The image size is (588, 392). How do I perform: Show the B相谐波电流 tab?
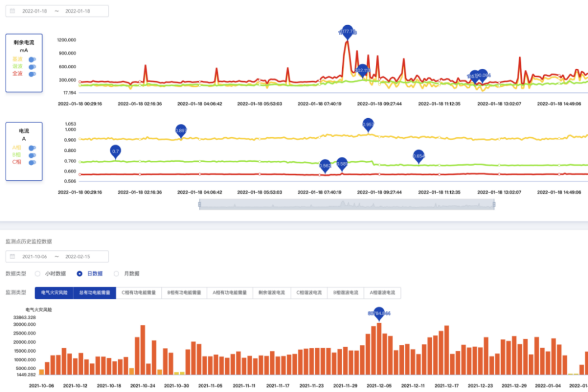click(346, 292)
